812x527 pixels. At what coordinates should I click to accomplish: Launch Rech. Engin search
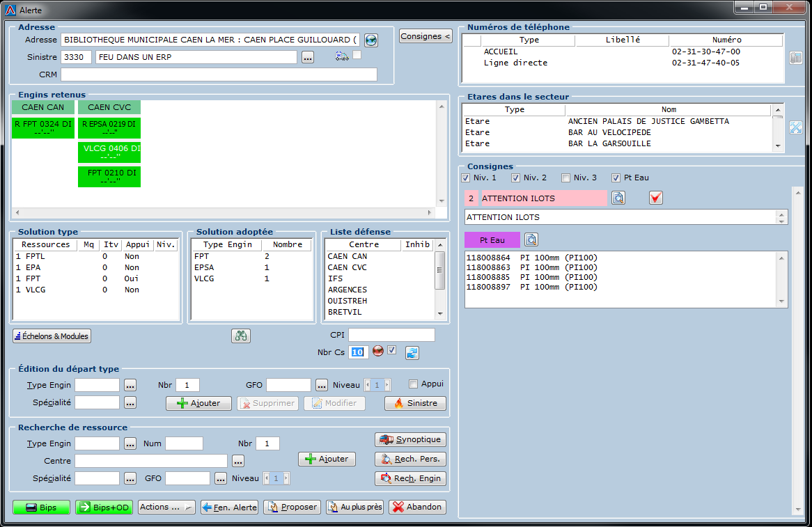point(410,478)
